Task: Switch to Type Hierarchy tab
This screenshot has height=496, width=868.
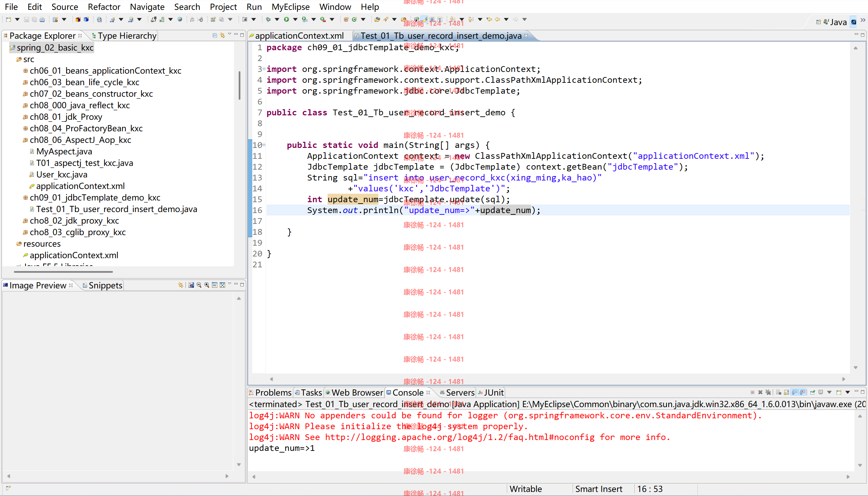Action: pos(124,35)
